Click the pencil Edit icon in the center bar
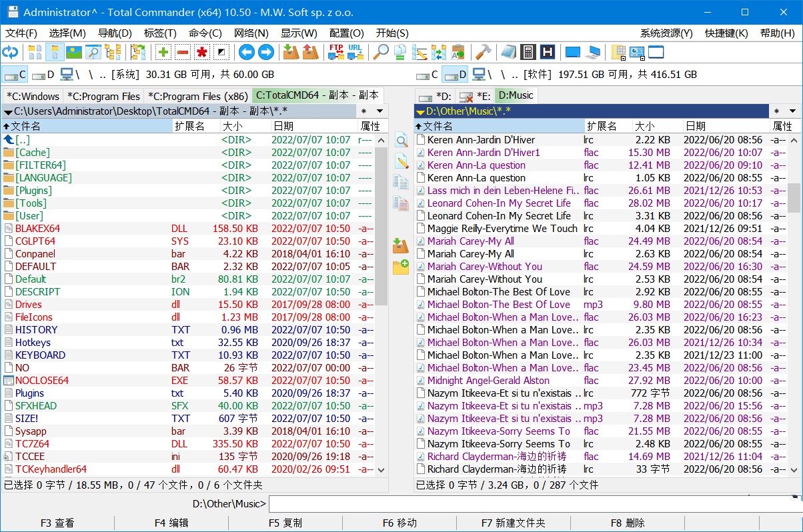Viewport: 803px width, 532px height. click(x=400, y=161)
